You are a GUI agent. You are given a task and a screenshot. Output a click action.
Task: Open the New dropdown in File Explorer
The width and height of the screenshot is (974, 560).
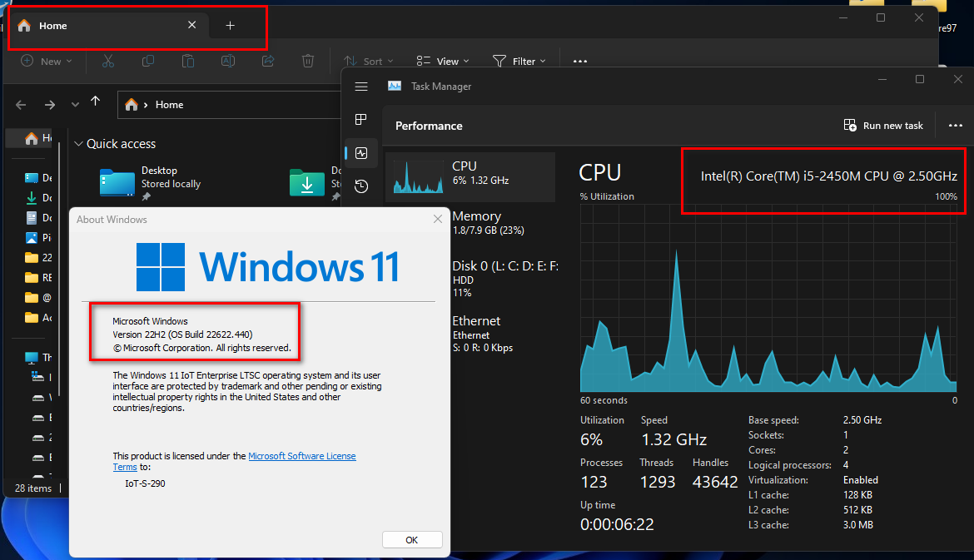47,61
